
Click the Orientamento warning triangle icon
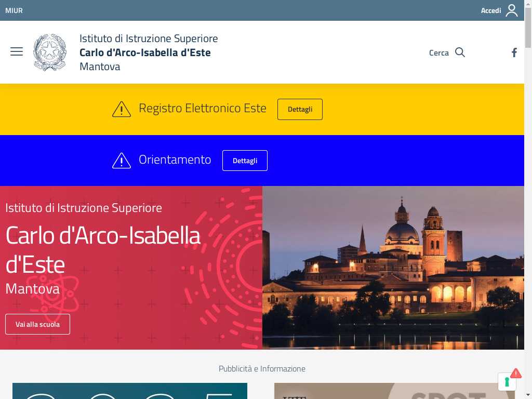(x=122, y=161)
